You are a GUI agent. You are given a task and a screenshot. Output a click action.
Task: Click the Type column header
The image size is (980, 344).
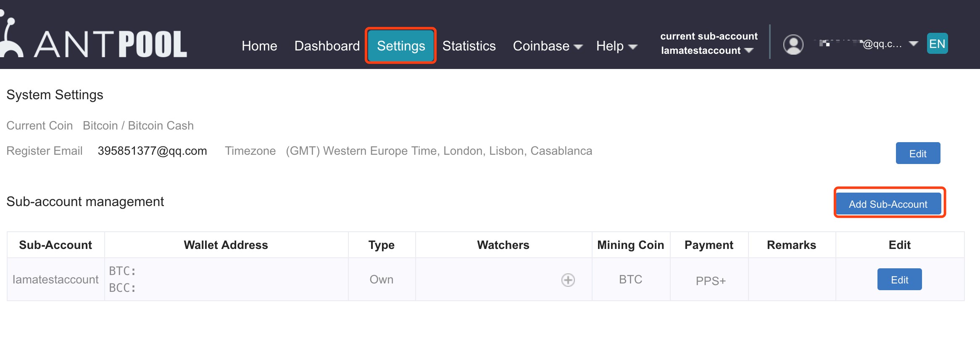(x=382, y=245)
